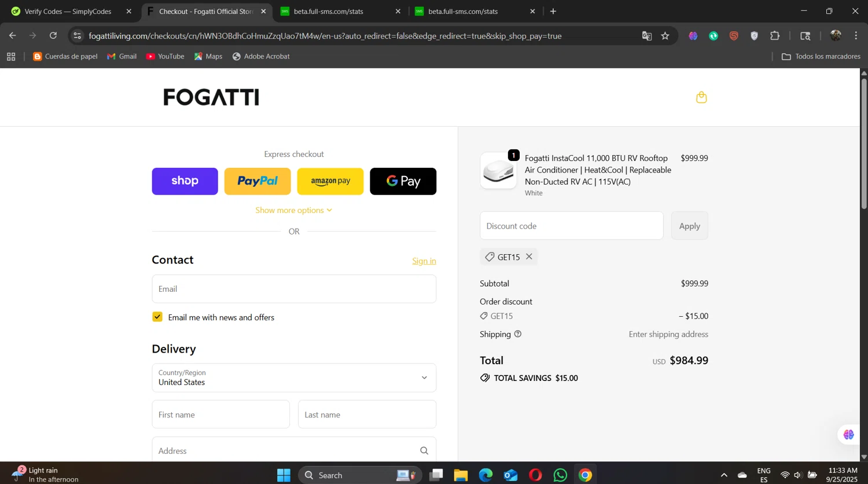Choose the Google Pay button
Screen dimensions: 868x484
[403, 181]
